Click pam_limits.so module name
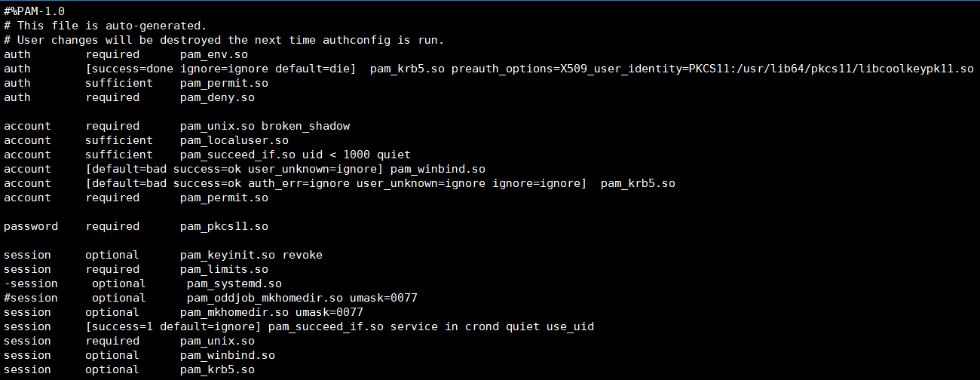 (224, 269)
